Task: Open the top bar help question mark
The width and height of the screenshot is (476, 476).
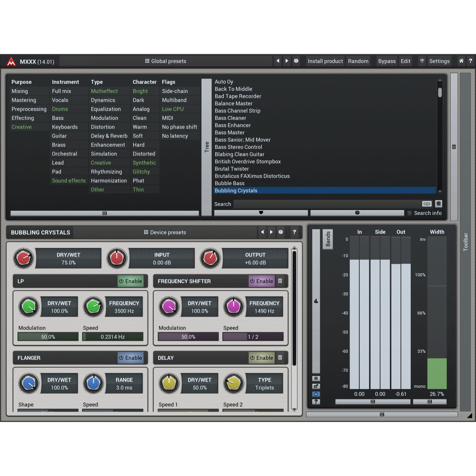Action: coord(470,61)
